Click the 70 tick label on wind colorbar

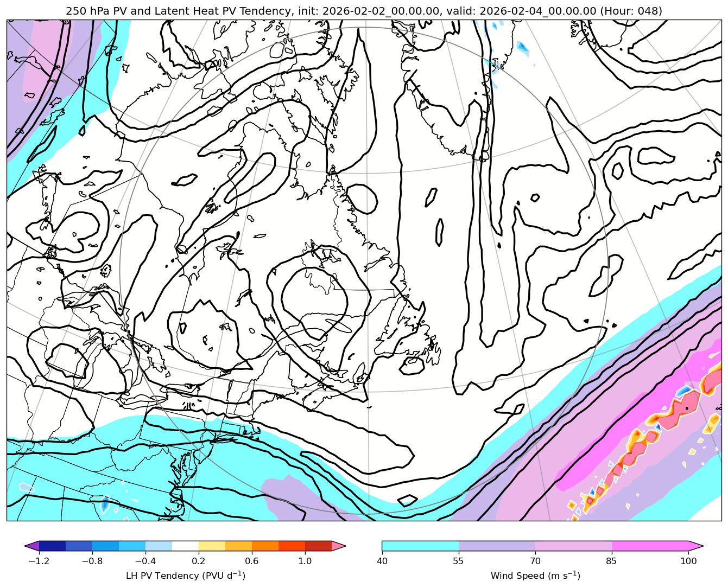tap(535, 561)
